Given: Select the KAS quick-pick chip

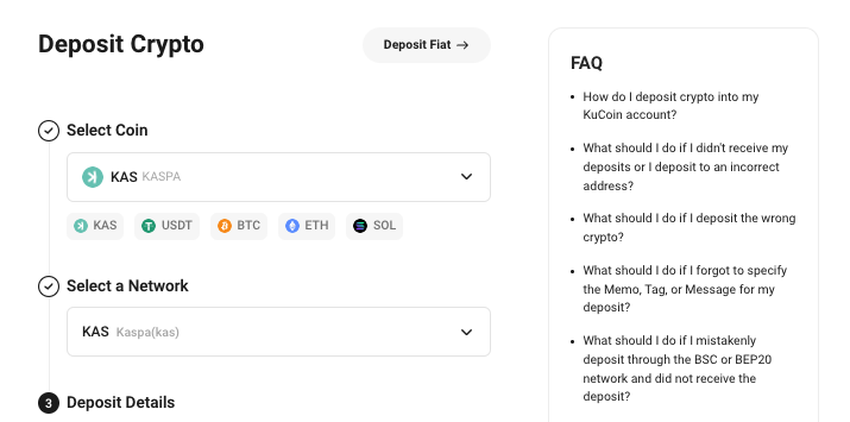Looking at the screenshot, I should pyautogui.click(x=94, y=226).
